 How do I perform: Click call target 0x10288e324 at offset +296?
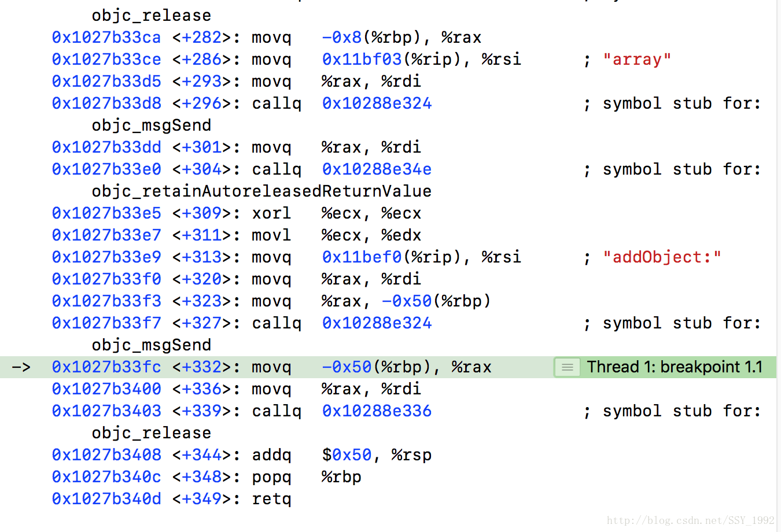(x=377, y=104)
